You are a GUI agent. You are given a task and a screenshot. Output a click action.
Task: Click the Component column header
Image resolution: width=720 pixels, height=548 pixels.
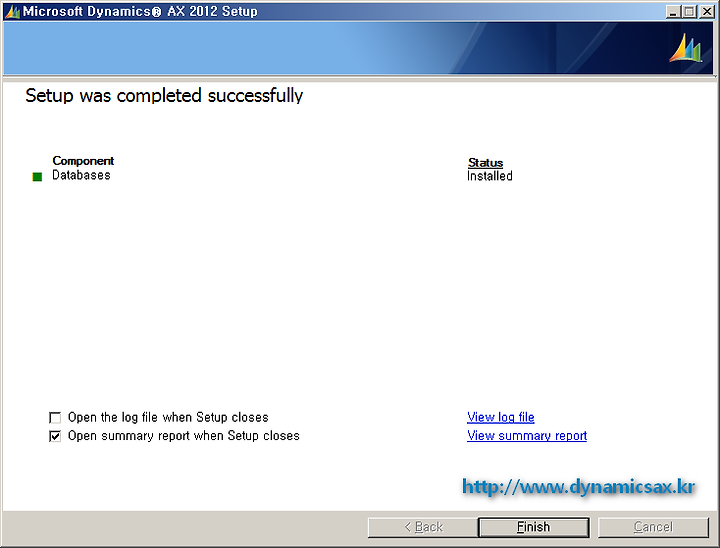click(83, 161)
